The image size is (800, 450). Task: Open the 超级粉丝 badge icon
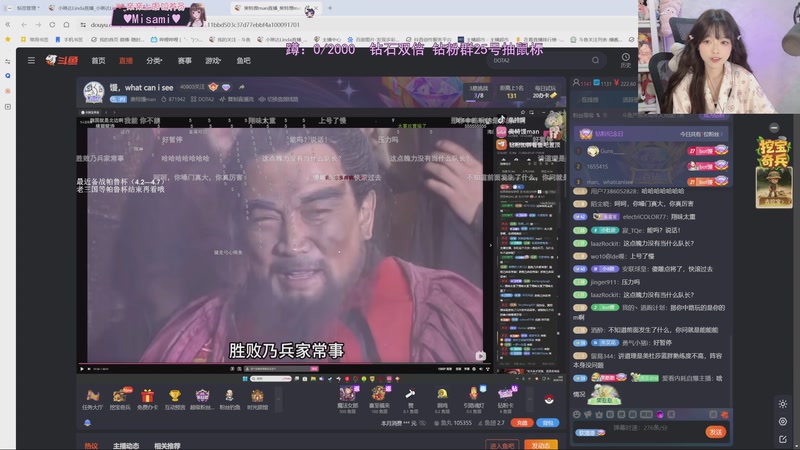[202, 399]
